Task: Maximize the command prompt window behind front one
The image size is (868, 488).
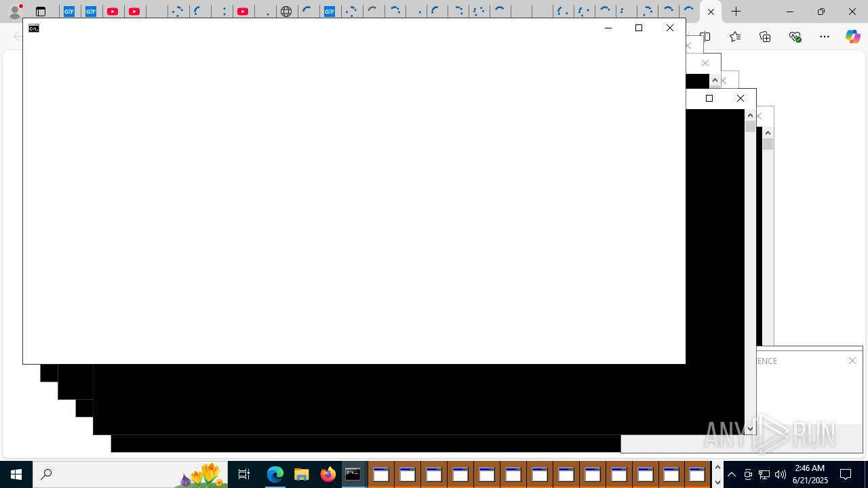Action: 709,98
